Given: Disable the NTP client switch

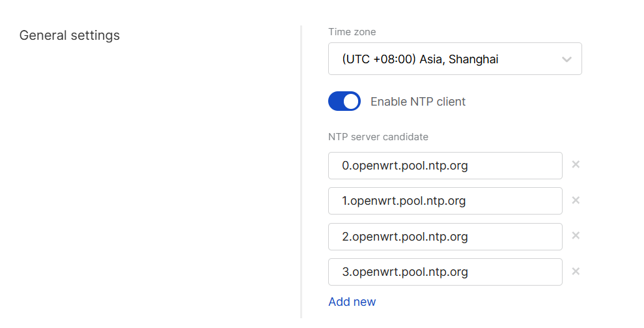Looking at the screenshot, I should pos(344,101).
